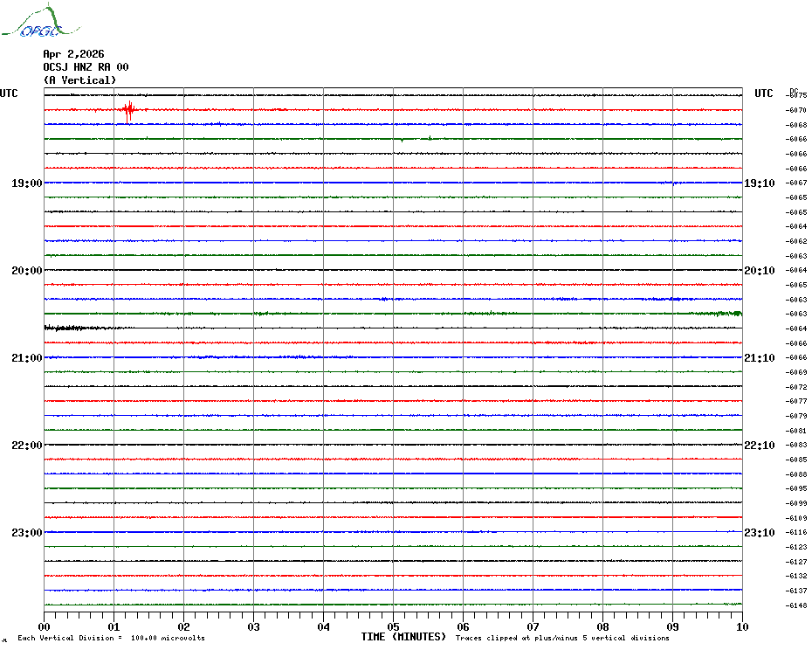Click the traces clipped footnote text
The image size is (812, 650).
tap(562, 638)
